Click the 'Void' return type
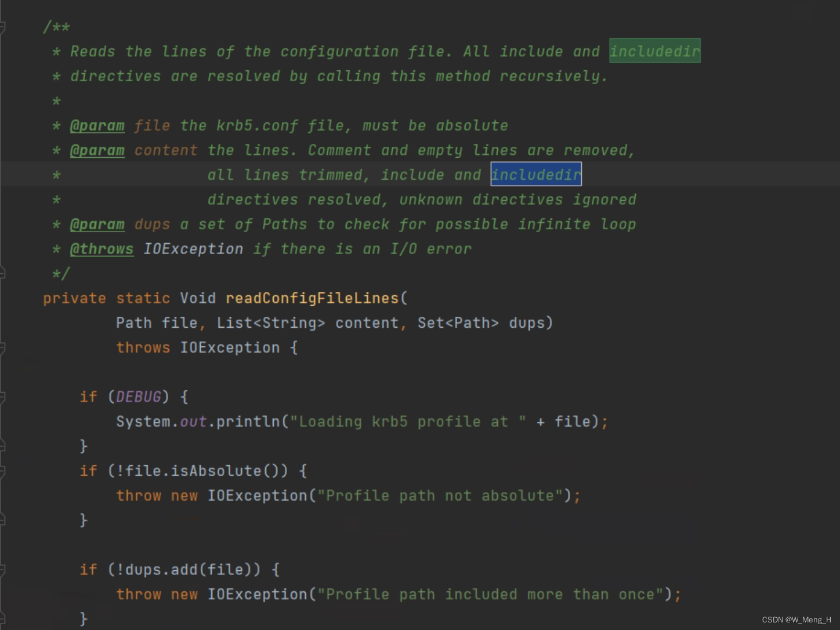 198,298
